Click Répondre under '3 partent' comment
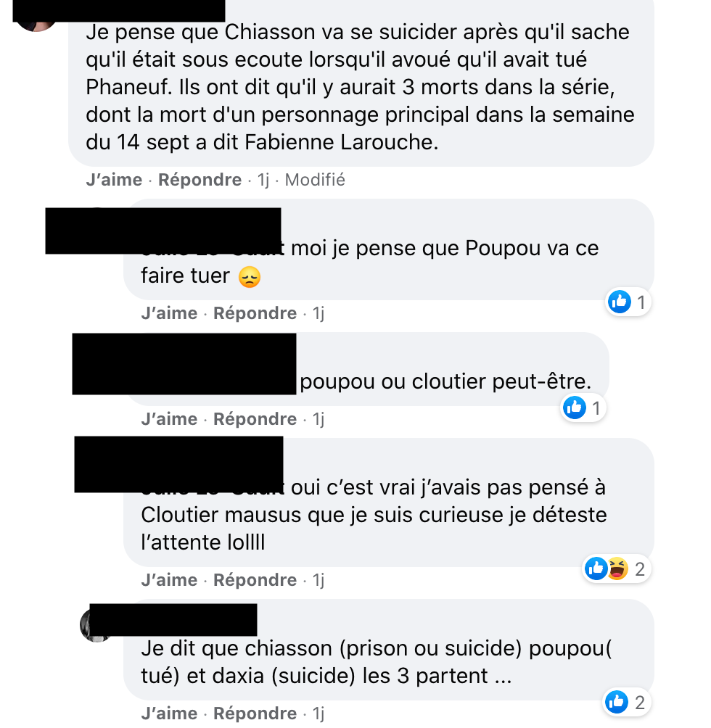The height and width of the screenshot is (728, 711). 255,713
